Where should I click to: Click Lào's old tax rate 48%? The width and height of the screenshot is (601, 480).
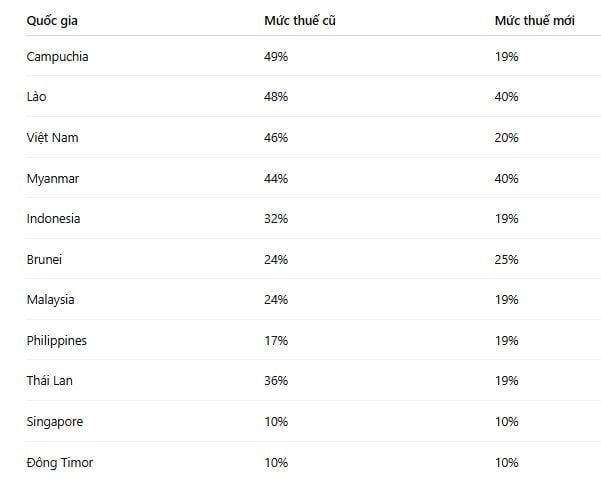coord(276,97)
